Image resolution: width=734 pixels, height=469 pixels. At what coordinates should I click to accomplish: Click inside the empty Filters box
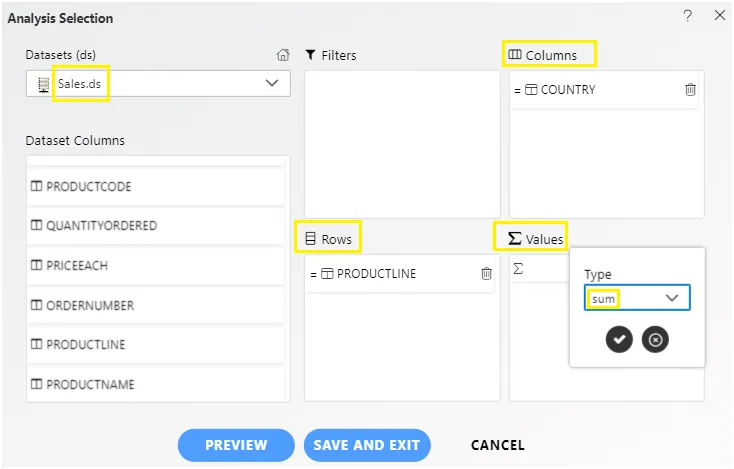402,144
